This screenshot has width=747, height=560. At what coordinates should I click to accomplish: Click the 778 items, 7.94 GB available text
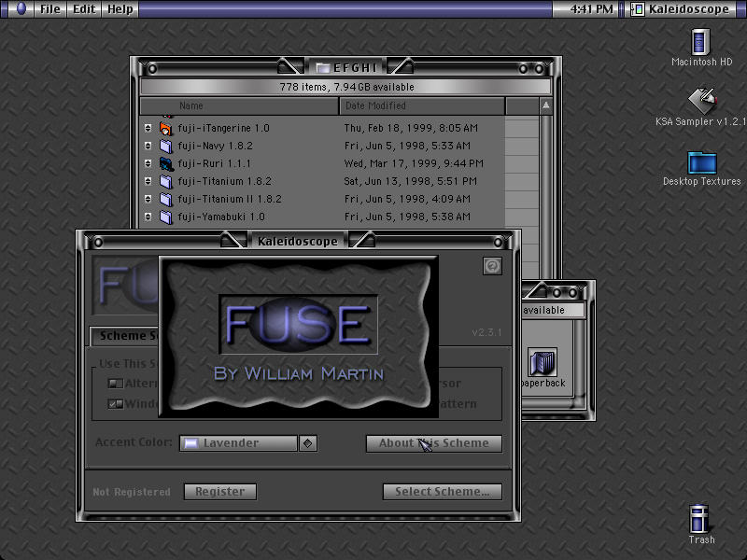click(346, 87)
